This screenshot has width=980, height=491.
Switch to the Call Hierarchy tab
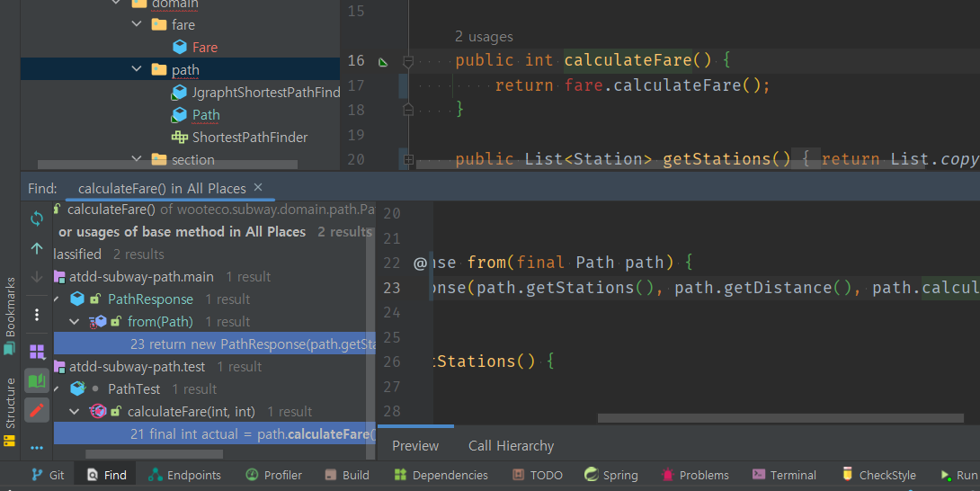(512, 446)
